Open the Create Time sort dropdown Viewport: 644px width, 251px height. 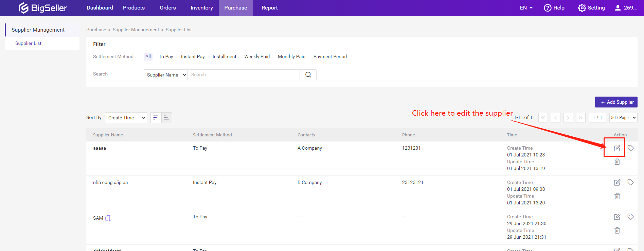tap(126, 118)
